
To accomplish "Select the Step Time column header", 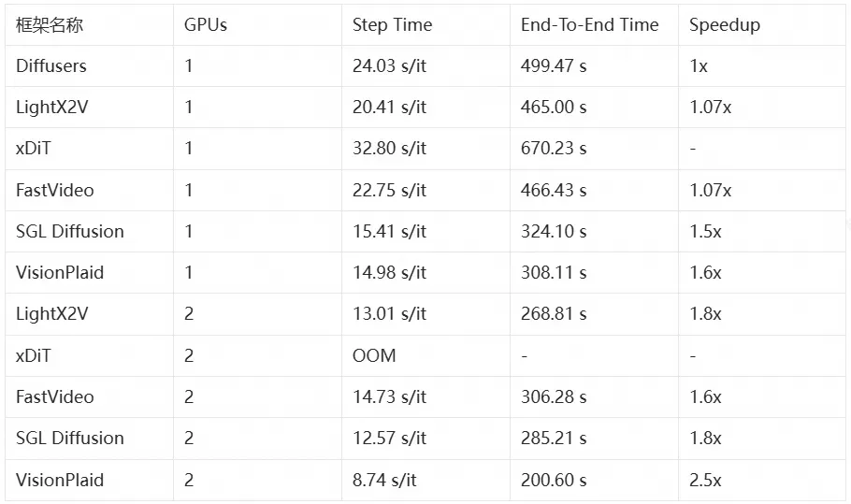I will (x=392, y=25).
